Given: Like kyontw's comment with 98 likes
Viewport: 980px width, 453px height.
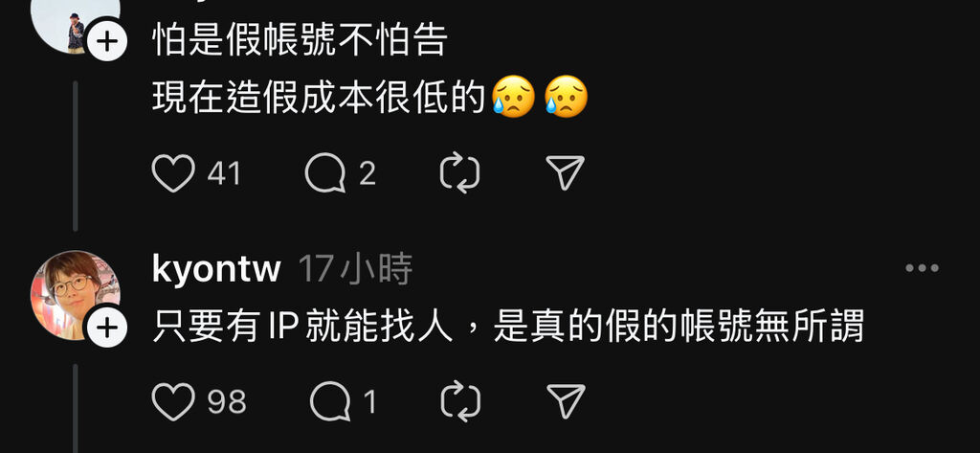Looking at the screenshot, I should click(174, 401).
